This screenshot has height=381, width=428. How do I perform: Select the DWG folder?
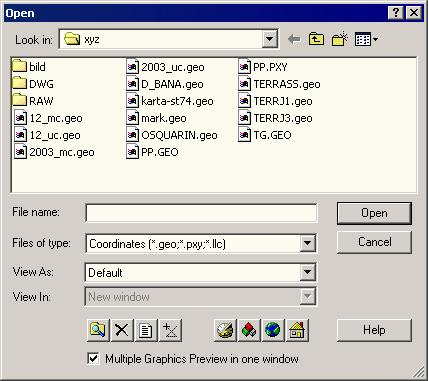[33, 84]
